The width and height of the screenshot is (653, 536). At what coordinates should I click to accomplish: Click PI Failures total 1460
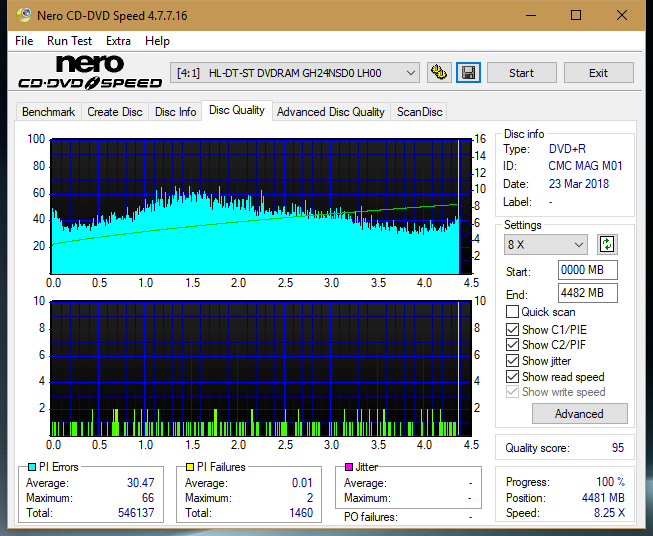coord(301,513)
